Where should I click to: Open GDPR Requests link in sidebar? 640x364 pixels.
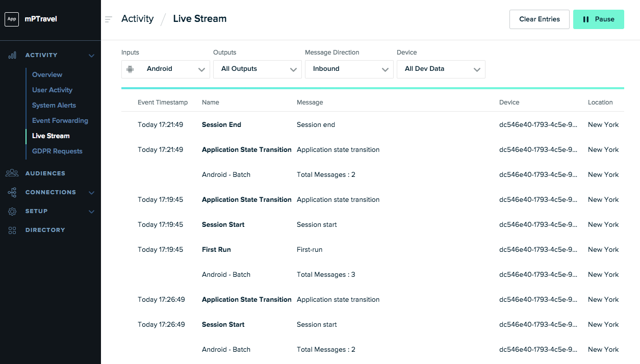57,151
